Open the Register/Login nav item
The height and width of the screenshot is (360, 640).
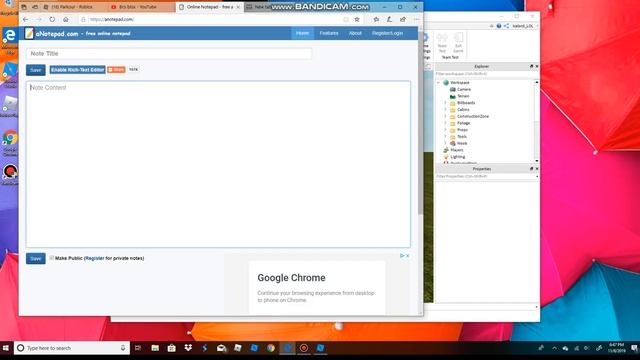click(387, 33)
